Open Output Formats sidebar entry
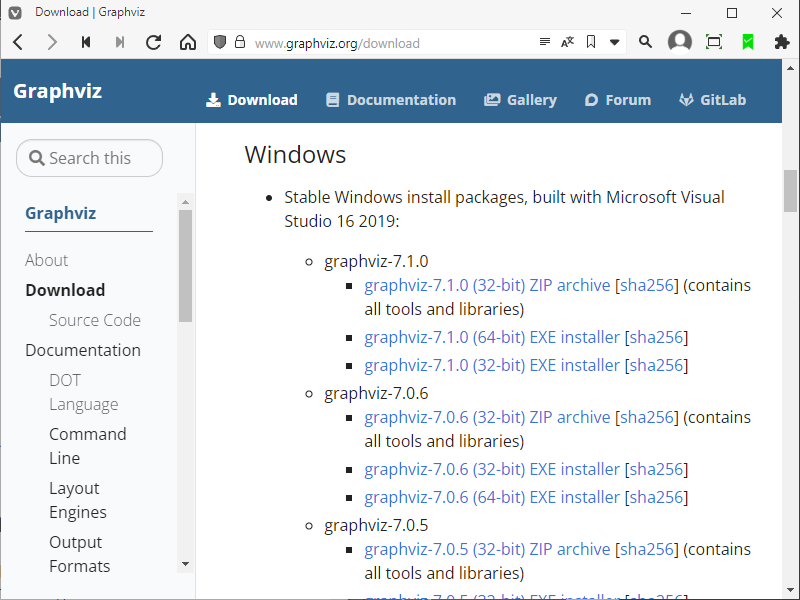The height and width of the screenshot is (600, 800). point(80,554)
